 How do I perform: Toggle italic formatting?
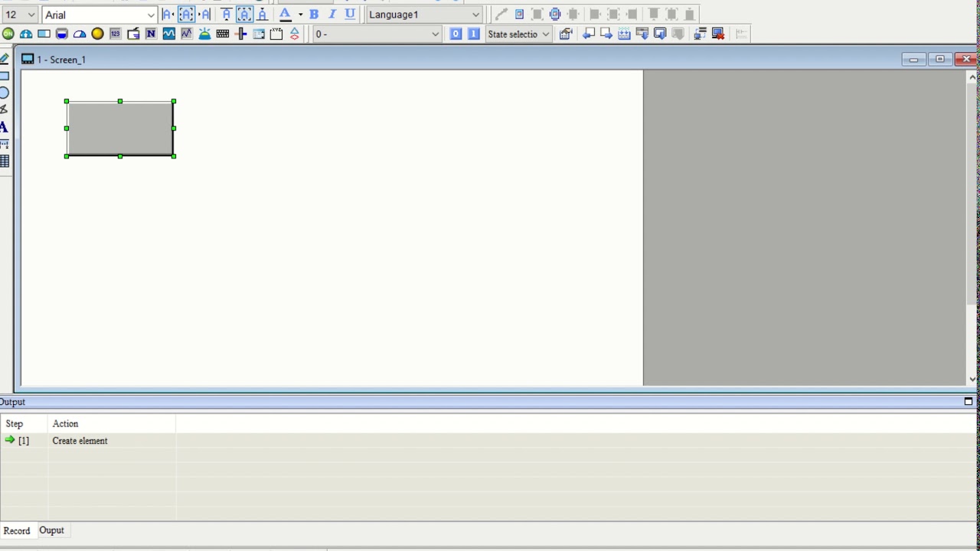coord(332,15)
